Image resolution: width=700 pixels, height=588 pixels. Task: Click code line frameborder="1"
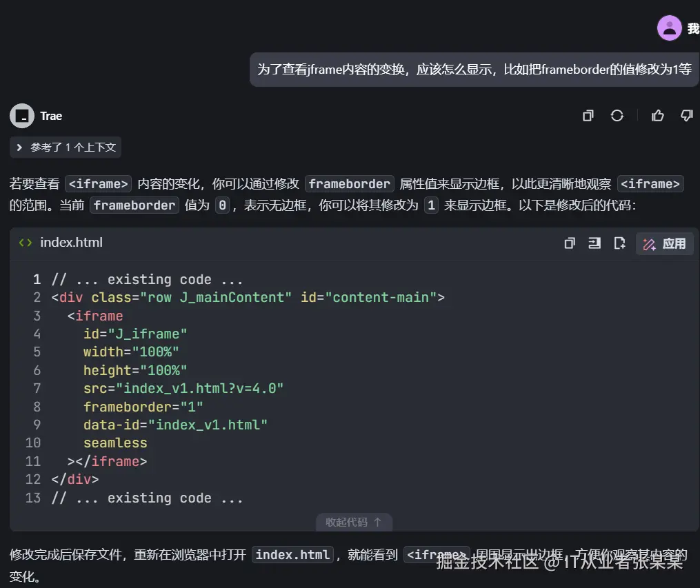point(143,407)
